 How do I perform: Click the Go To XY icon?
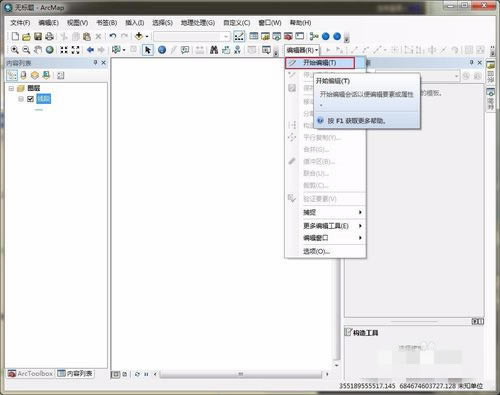(237, 50)
